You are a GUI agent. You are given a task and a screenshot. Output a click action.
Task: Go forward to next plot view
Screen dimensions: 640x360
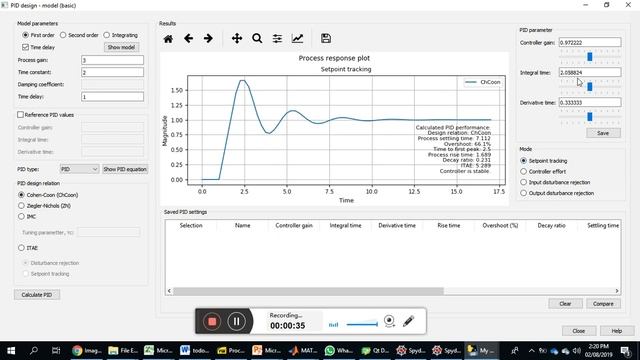(208, 39)
